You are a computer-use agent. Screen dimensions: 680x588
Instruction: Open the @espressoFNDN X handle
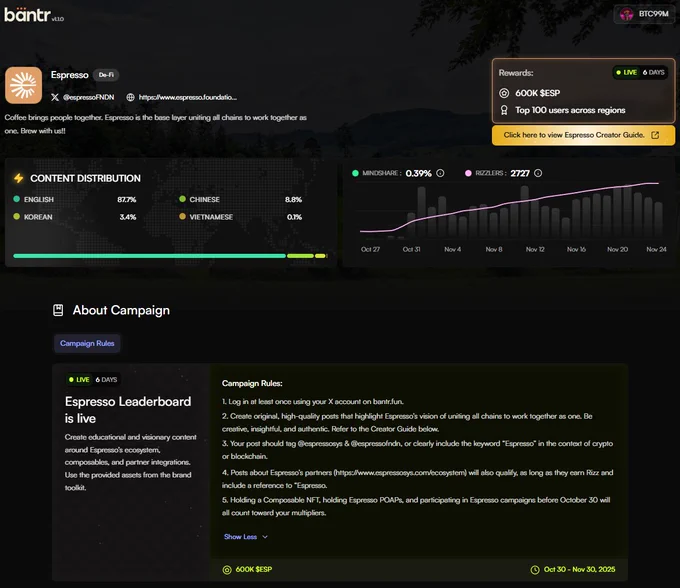(x=88, y=97)
